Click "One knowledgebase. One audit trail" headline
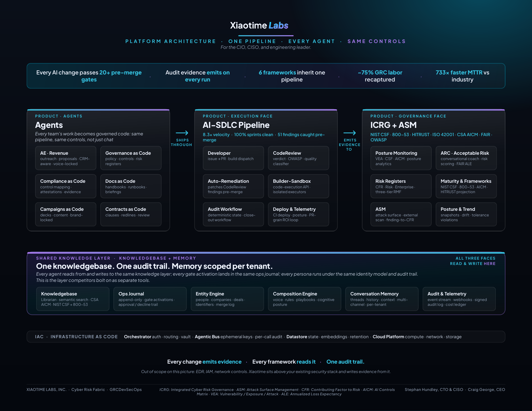532x411 pixels. pos(154,266)
